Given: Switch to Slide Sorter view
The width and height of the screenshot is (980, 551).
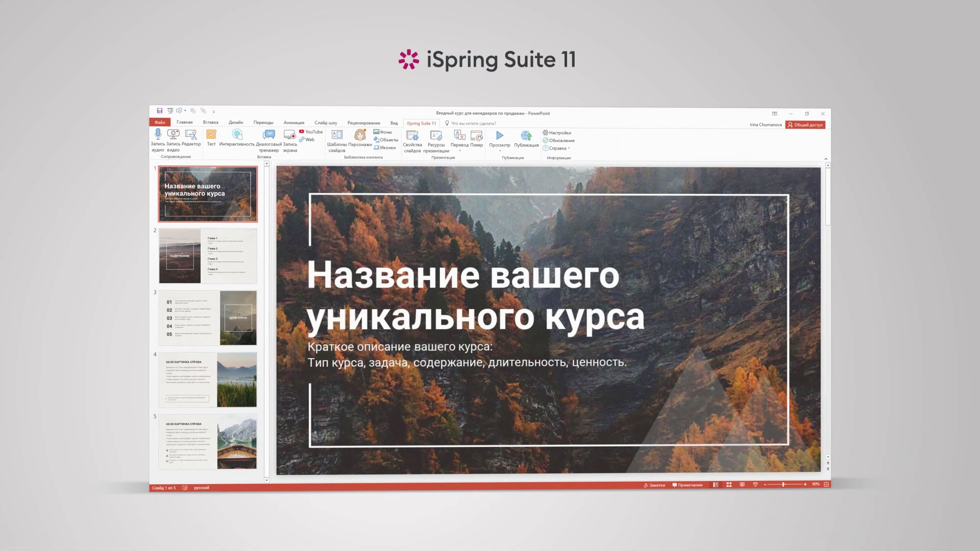Looking at the screenshot, I should pos(729,485).
